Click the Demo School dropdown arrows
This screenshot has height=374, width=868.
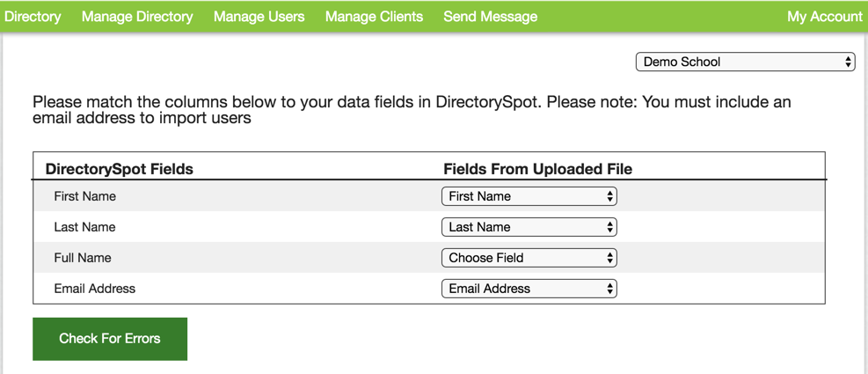pos(848,62)
